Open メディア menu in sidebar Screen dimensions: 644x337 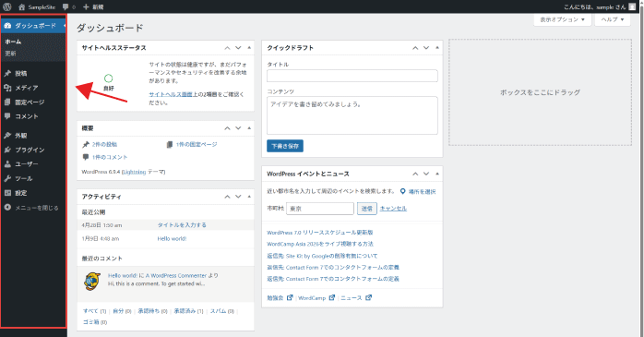[33, 88]
